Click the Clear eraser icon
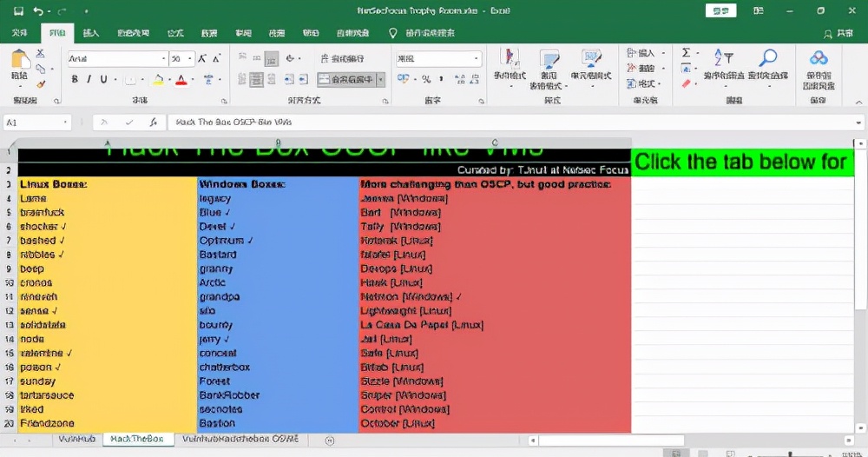Screen dimensions: 868x457 click(x=687, y=83)
